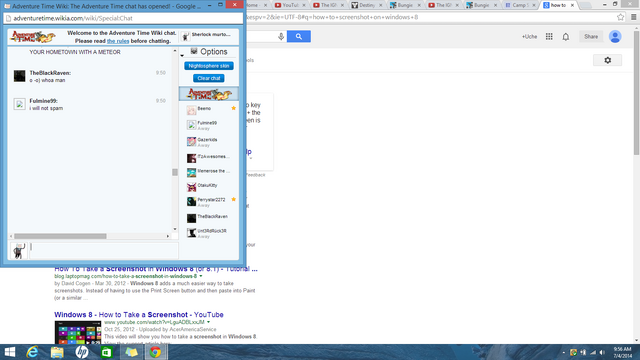Select Menerose avatar in user list

tap(191, 173)
